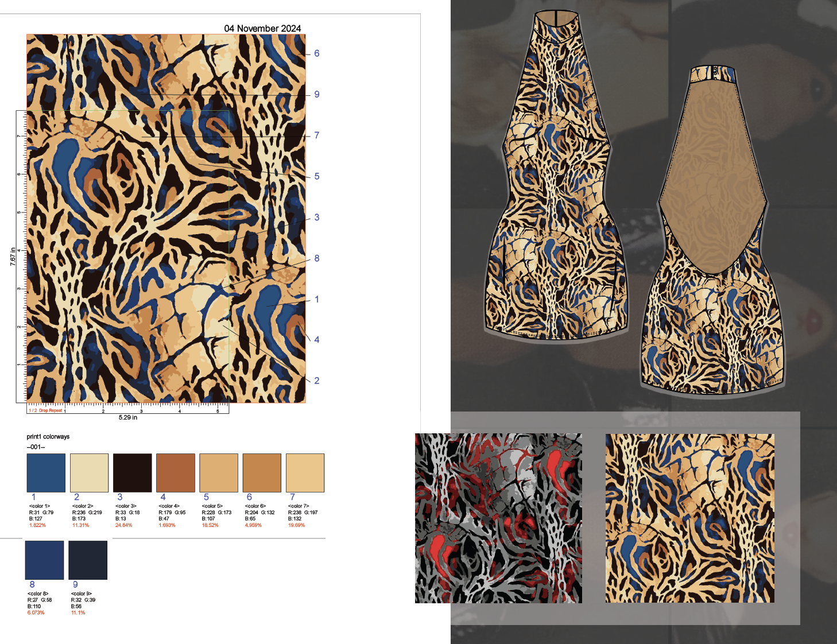837x644 pixels.
Task: Click the 'R:238 G:197' value text
Action: coord(303,513)
